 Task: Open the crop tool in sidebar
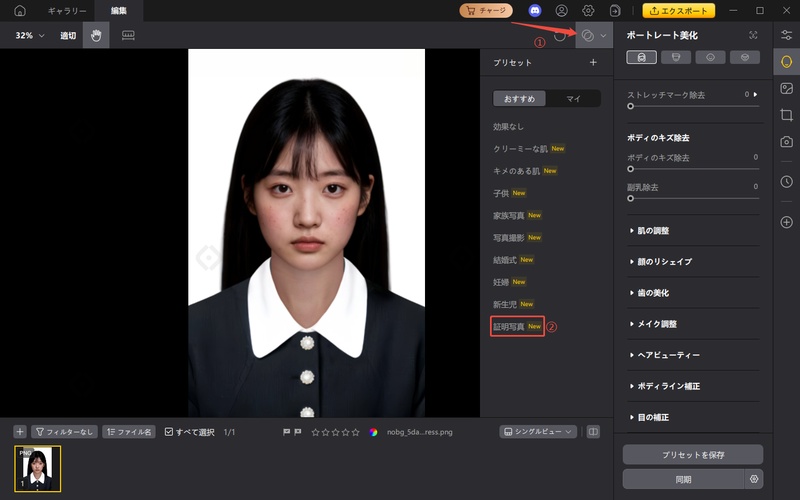click(786, 115)
